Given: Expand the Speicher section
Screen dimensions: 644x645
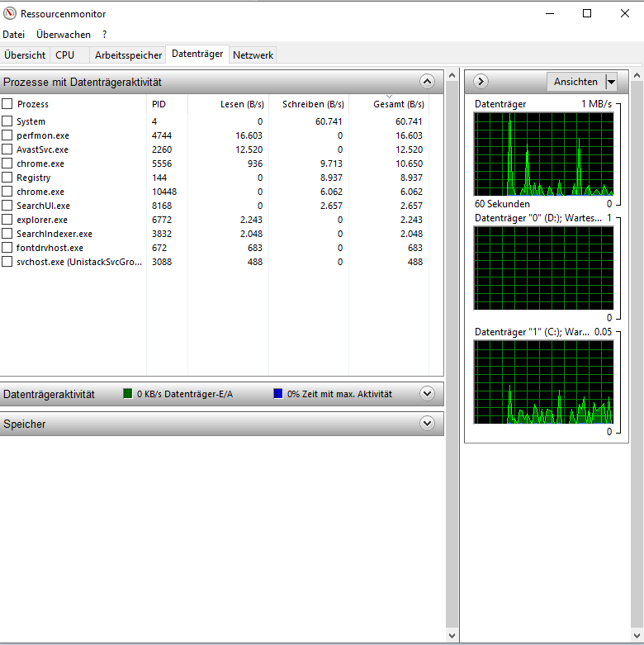Looking at the screenshot, I should (x=428, y=424).
